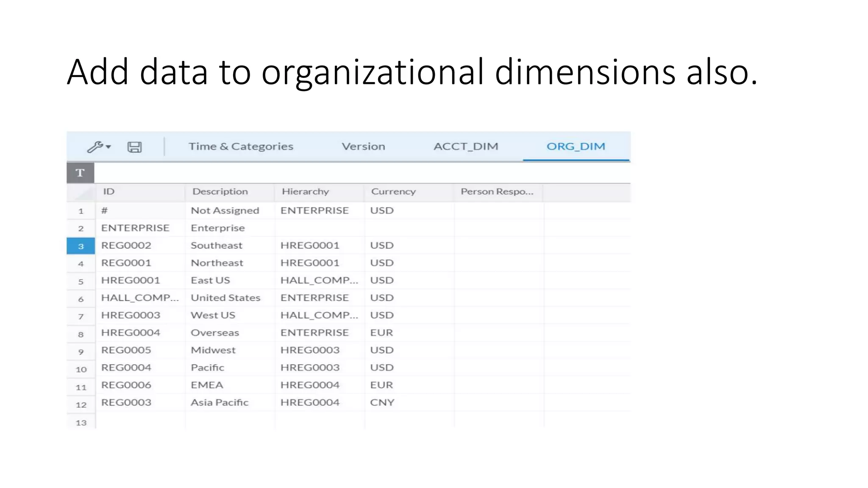Expand the wrench tool dropdown arrow

(x=108, y=147)
